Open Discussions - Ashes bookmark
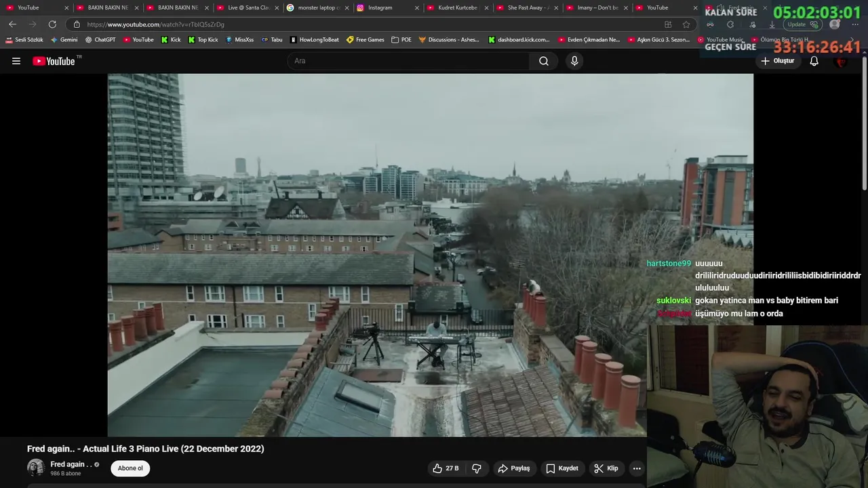This screenshot has height=488, width=868. tap(449, 40)
